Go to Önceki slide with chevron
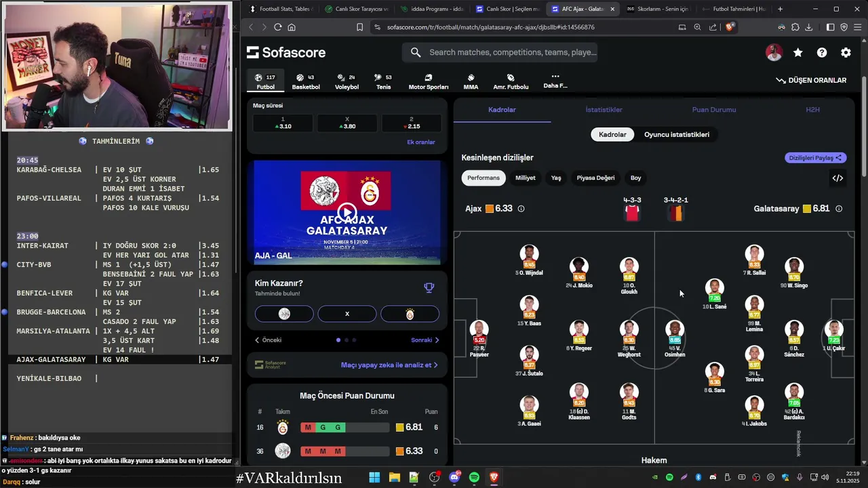Screen dimensions: 868x488 click(268, 340)
